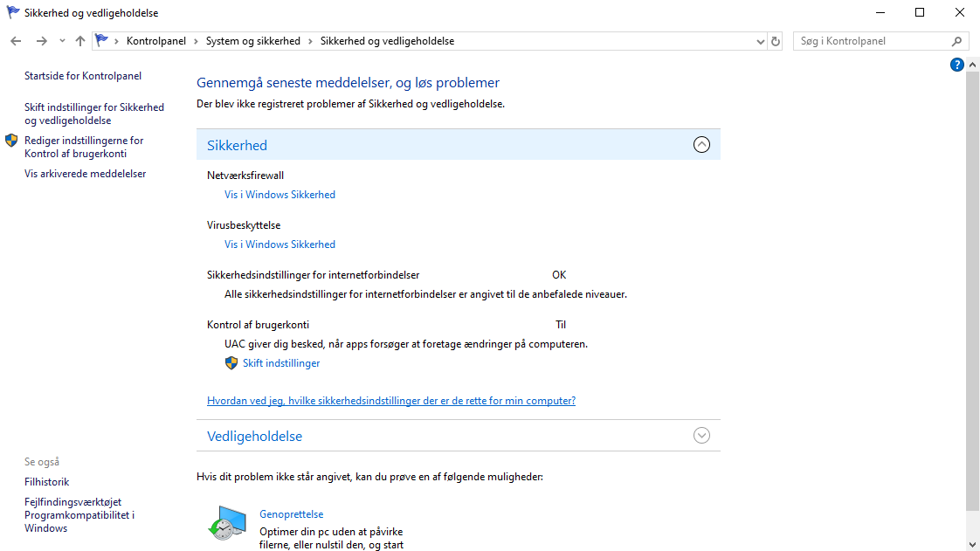Select the Virusbeskyttelse label
Image resolution: width=980 pixels, height=551 pixels.
click(244, 225)
